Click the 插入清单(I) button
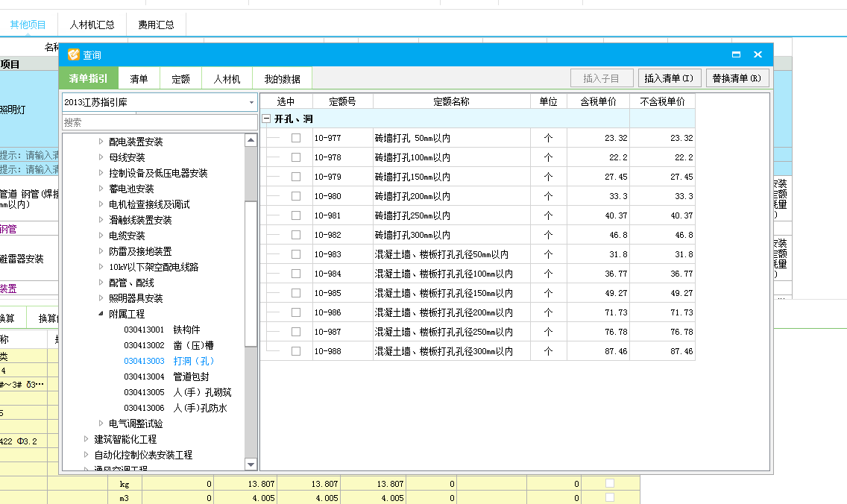The height and width of the screenshot is (504, 847). 670,78
